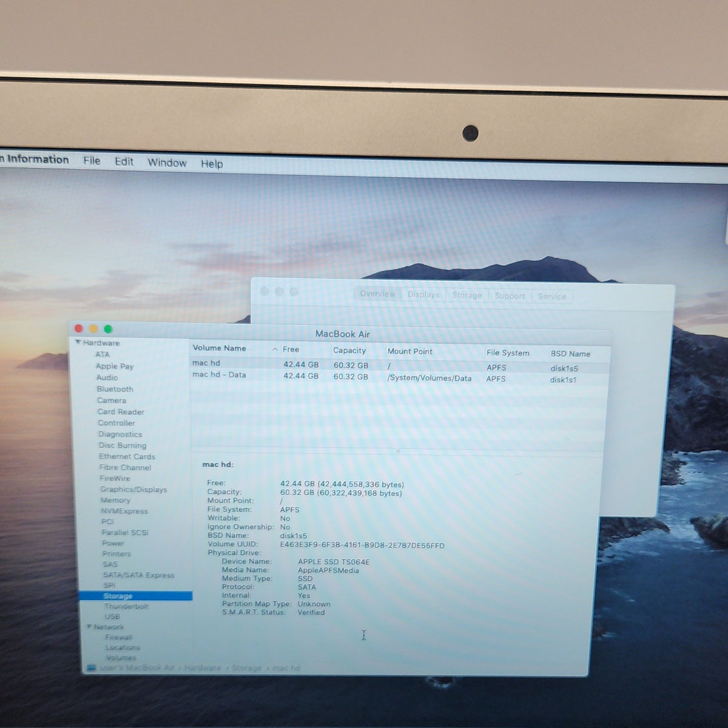Select Card Reader in the sidebar

pyautogui.click(x=121, y=411)
